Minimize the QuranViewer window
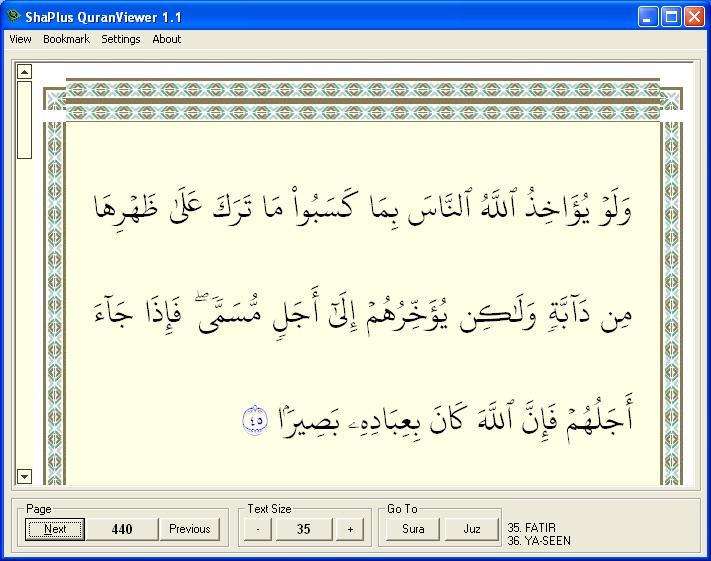 [x=648, y=17]
